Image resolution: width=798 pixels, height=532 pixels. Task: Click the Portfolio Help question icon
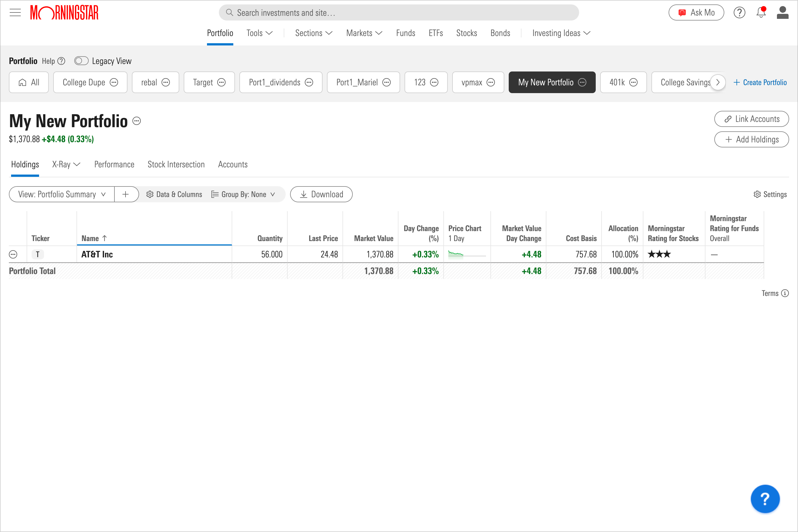62,61
